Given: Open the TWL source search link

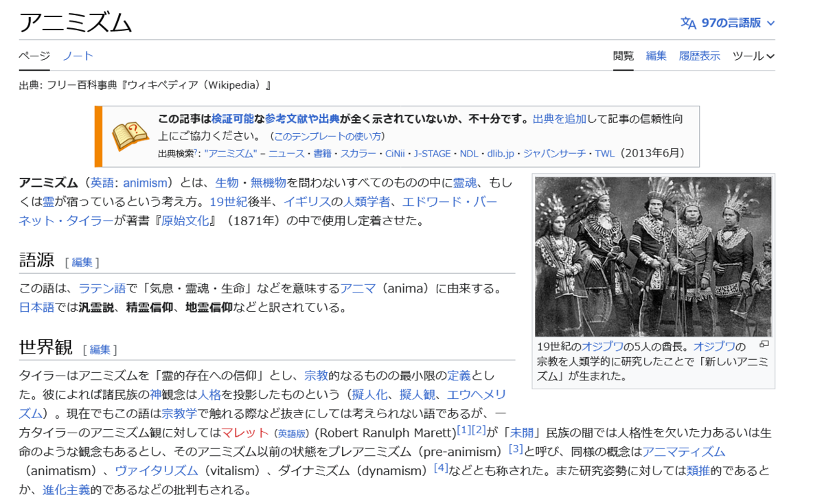Looking at the screenshot, I should (604, 154).
